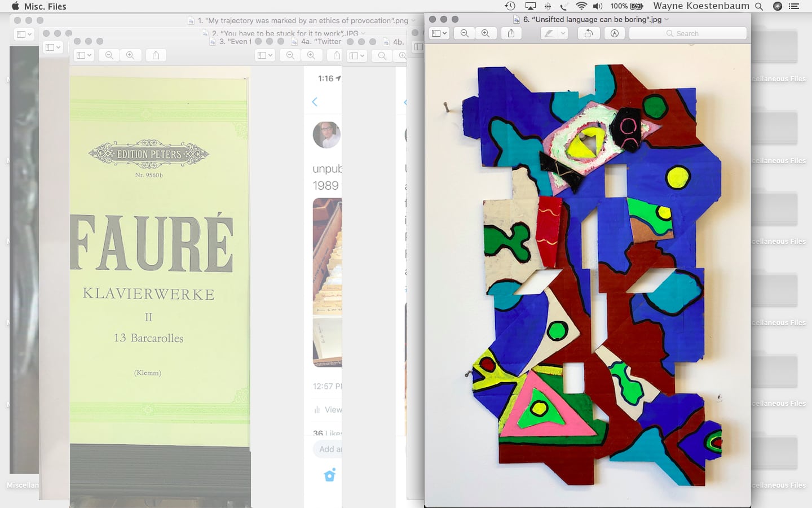The image size is (812, 508).
Task: Select the highlight pen tool
Action: 548,33
